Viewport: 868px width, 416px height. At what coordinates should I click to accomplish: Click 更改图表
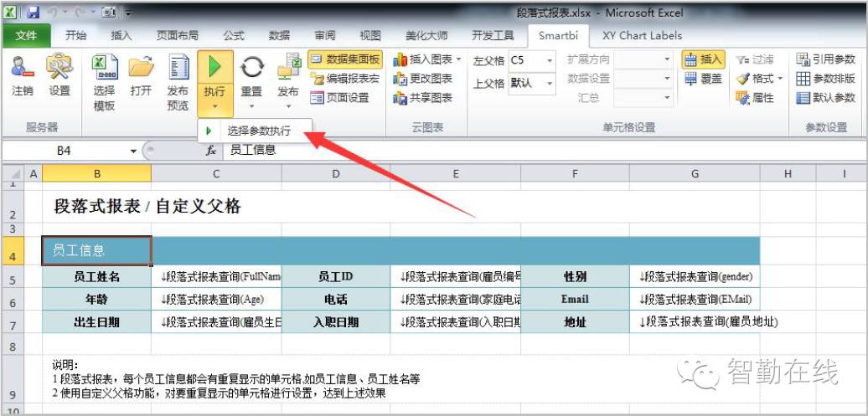(422, 79)
